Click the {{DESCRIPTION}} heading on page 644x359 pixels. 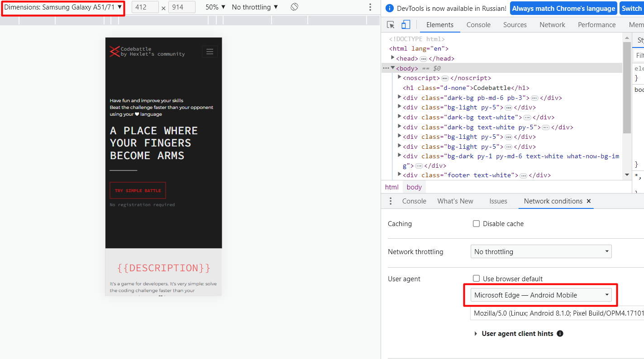(164, 268)
